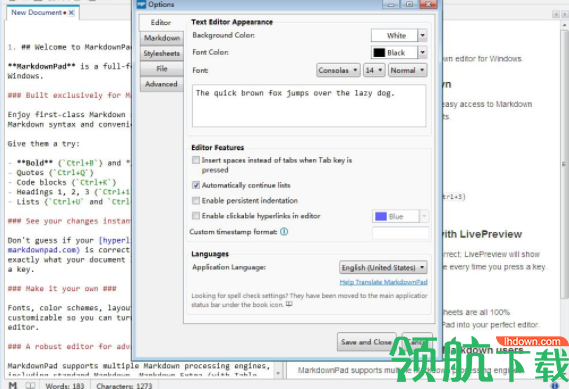Open the Application Language dropdown

(383, 267)
